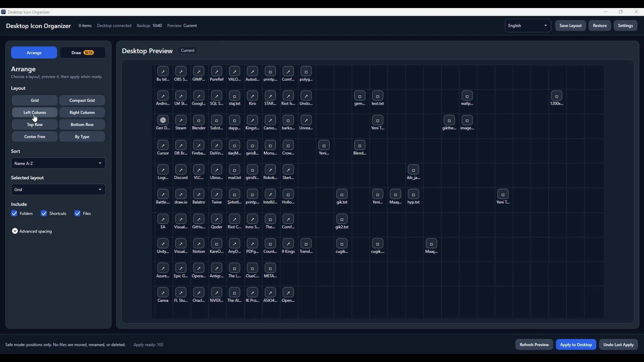Select the gikthe... file icon

coord(449,121)
